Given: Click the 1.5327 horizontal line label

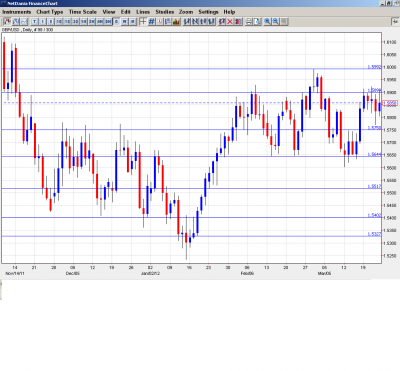Looking at the screenshot, I should click(x=374, y=234).
